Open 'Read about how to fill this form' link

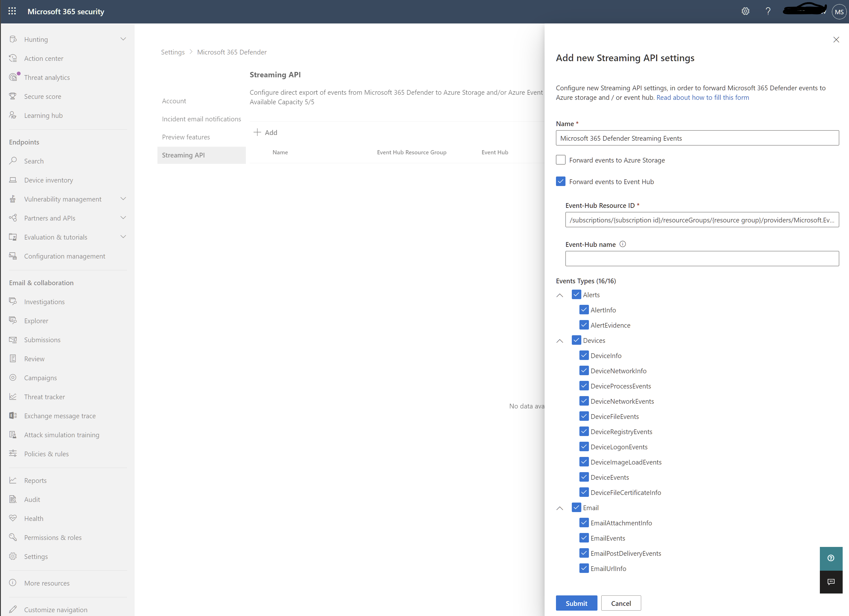(x=702, y=97)
